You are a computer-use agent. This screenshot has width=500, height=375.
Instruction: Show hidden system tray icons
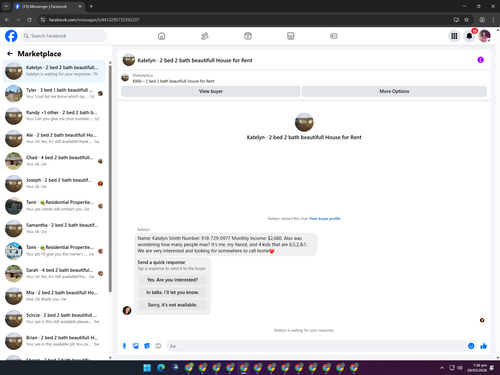click(x=442, y=368)
